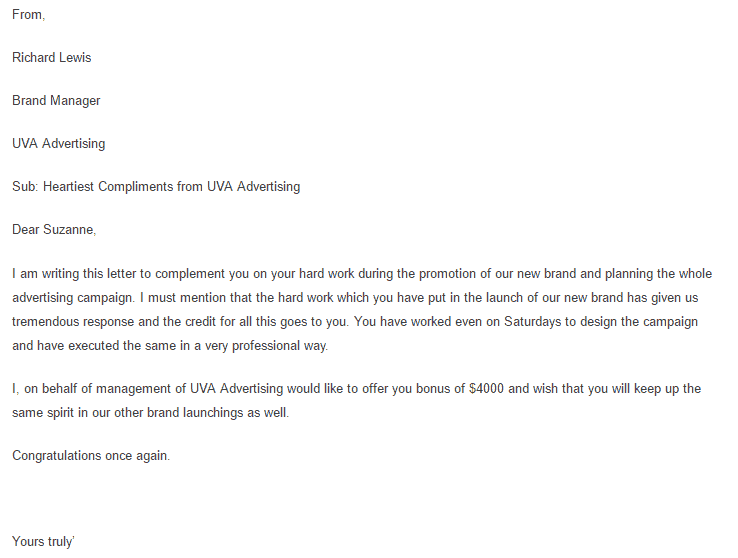Click the salutation 'Dear Suzanne,'

54,230
